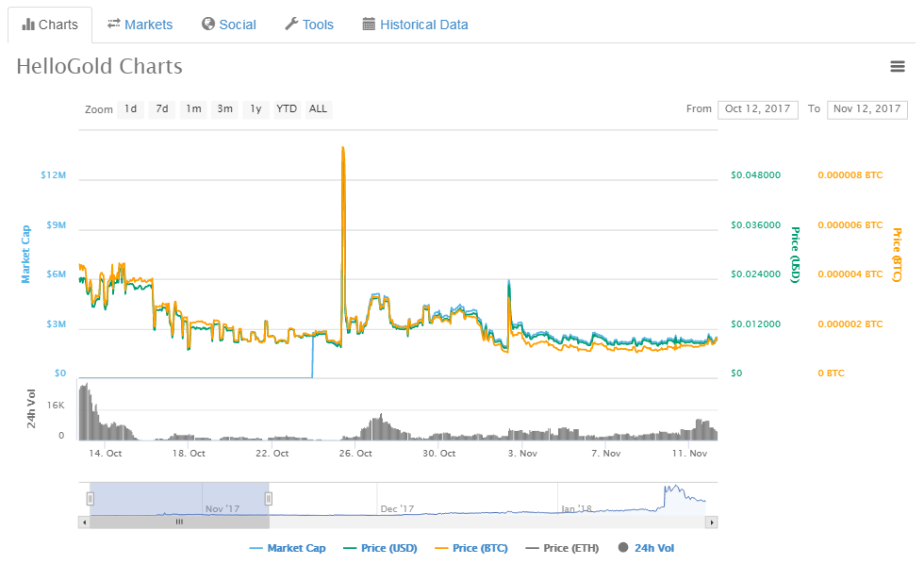Toggle Market Cap series in legend
The width and height of the screenshot is (924, 564).
[288, 548]
